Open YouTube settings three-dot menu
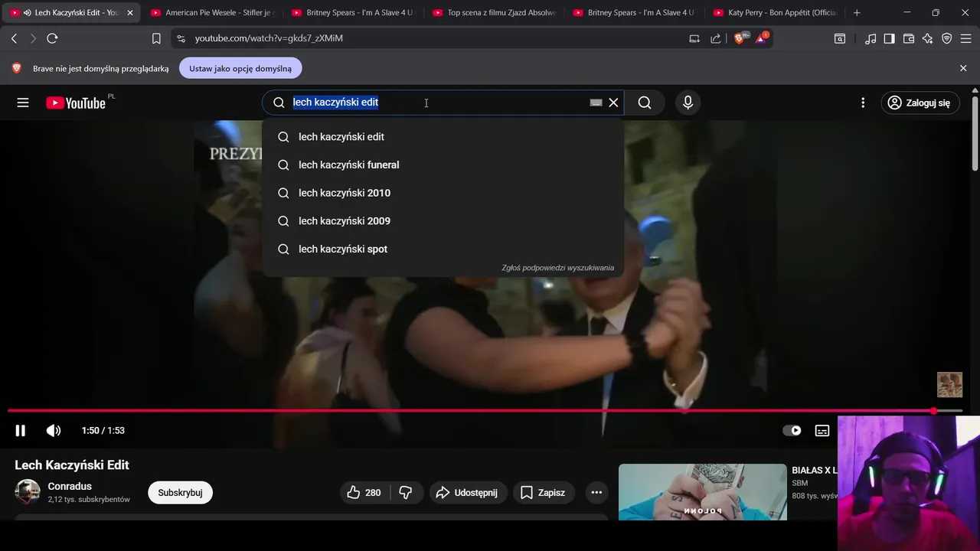 (863, 103)
